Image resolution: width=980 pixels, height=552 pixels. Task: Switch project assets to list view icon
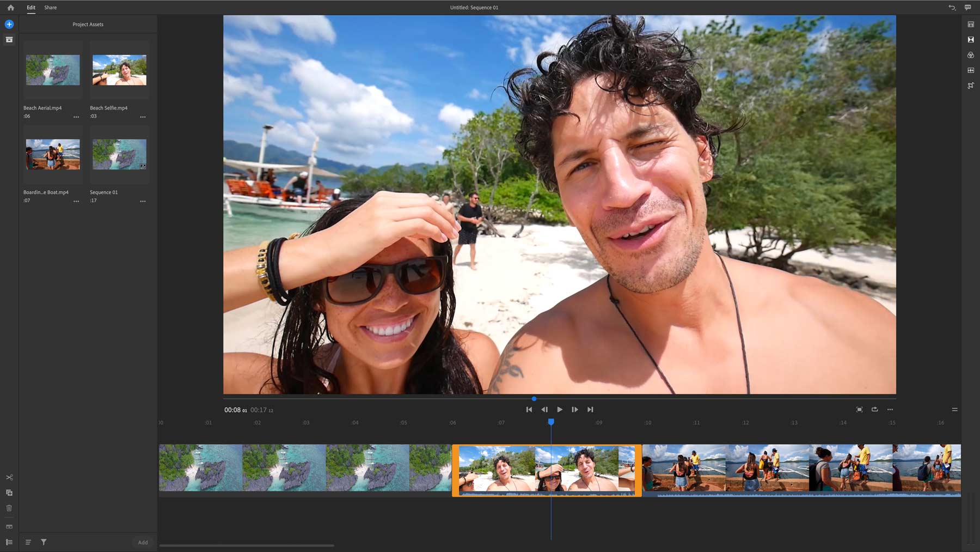[28, 542]
